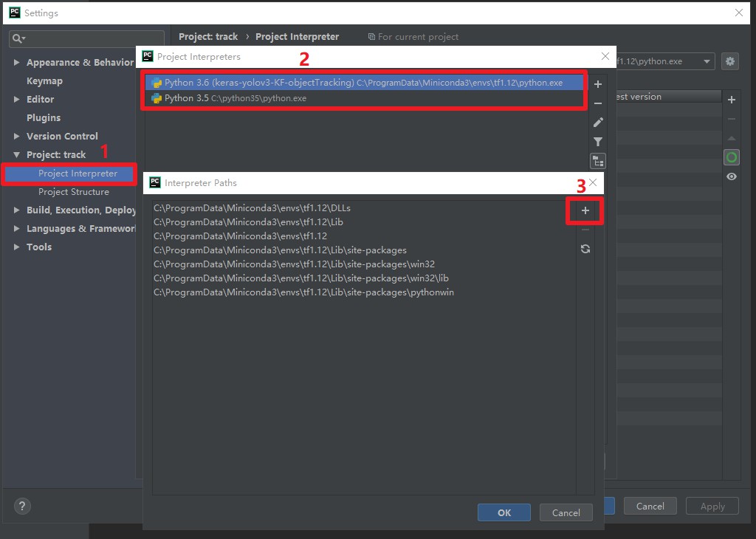Select Keymap in settings tree

(x=44, y=81)
